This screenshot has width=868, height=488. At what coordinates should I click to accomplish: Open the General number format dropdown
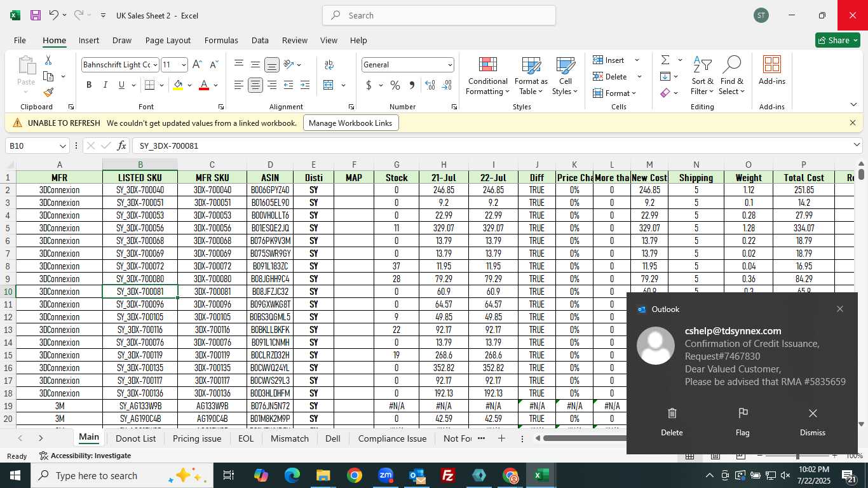coord(450,64)
